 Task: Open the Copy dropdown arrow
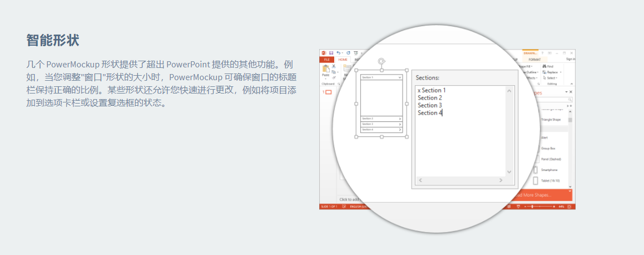point(338,72)
